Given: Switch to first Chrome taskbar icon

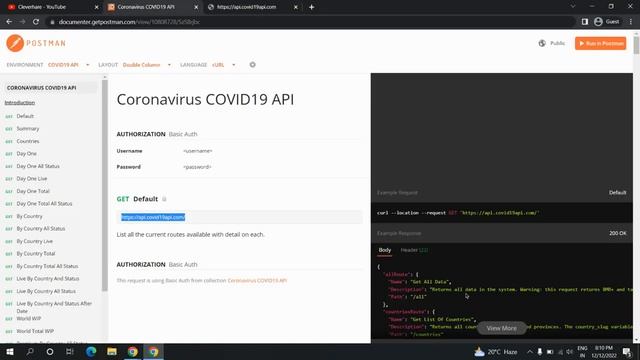Looking at the screenshot, I should (133, 351).
